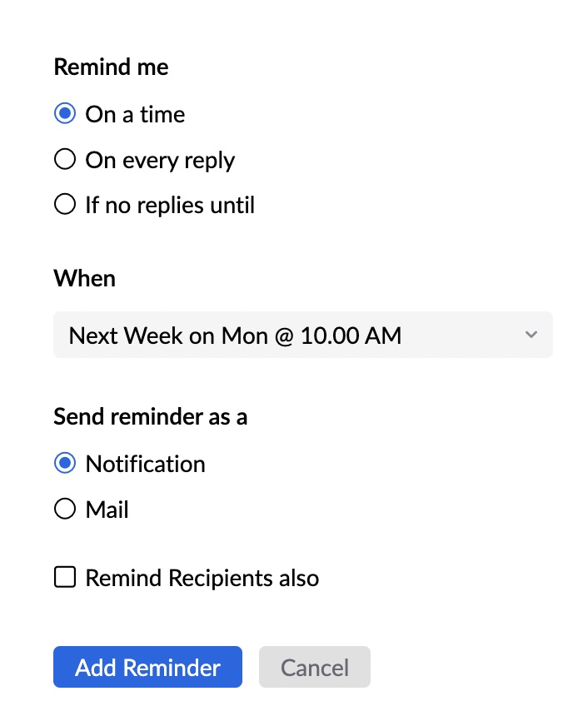Click the "On a time" label text
This screenshot has height=711, width=588.
133,114
